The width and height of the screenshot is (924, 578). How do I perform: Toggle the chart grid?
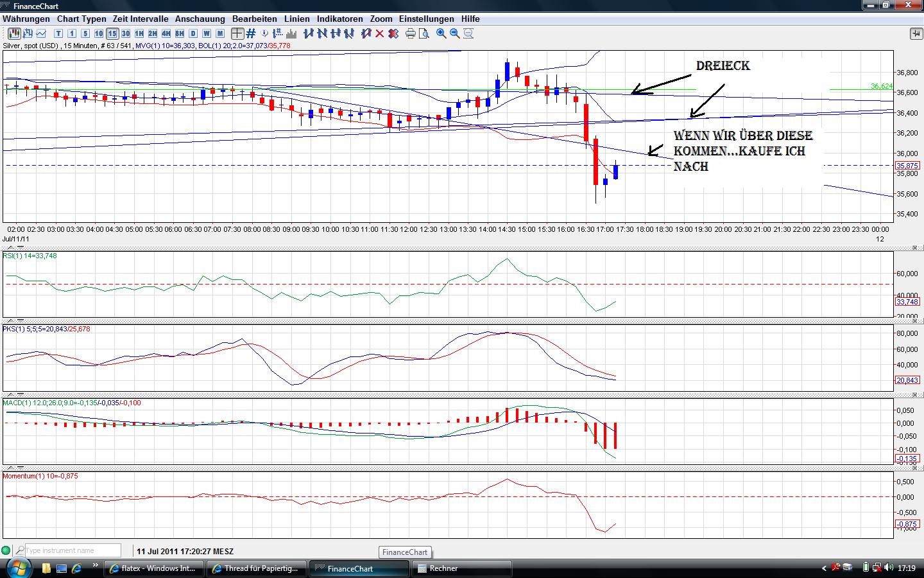pos(251,33)
